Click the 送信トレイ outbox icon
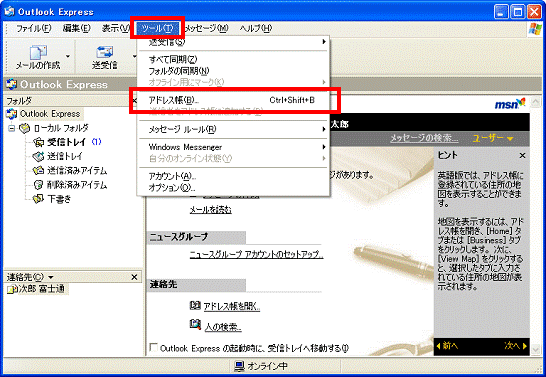Image resolution: width=546 pixels, height=377 pixels. [x=38, y=156]
